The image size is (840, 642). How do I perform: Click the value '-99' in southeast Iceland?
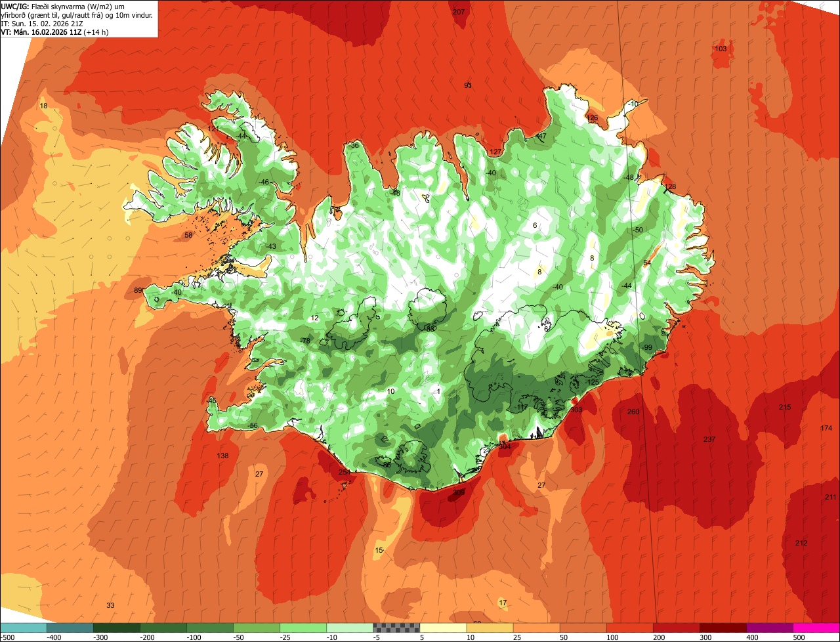tap(646, 348)
